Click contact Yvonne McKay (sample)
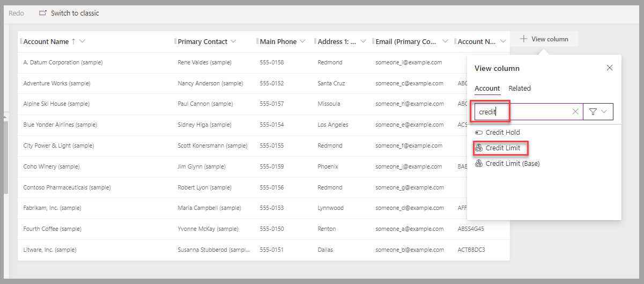The height and width of the screenshot is (284, 644). click(208, 229)
